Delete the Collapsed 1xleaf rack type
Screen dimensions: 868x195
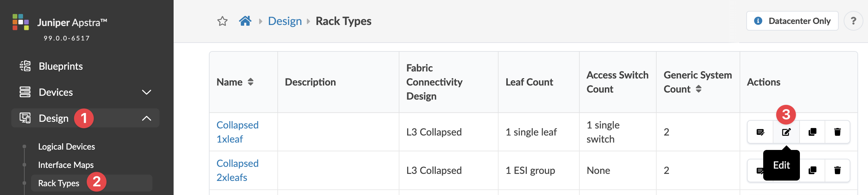[x=837, y=132]
